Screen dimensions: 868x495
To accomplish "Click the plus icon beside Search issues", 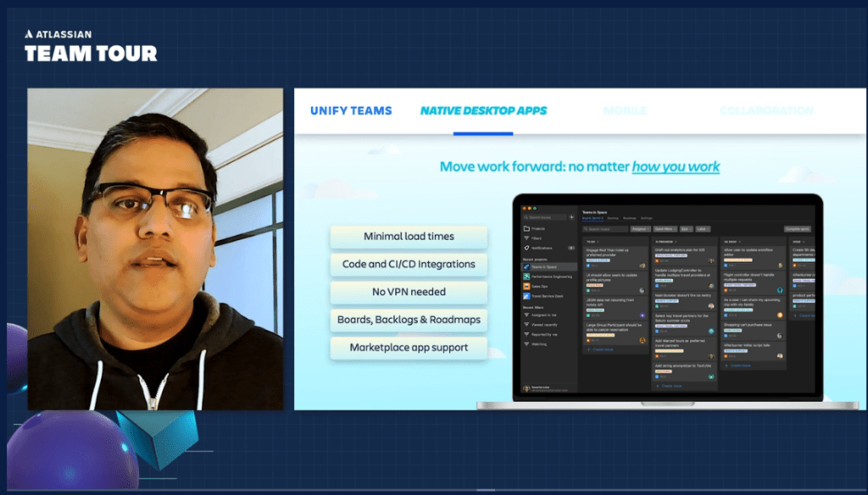I will 571,217.
